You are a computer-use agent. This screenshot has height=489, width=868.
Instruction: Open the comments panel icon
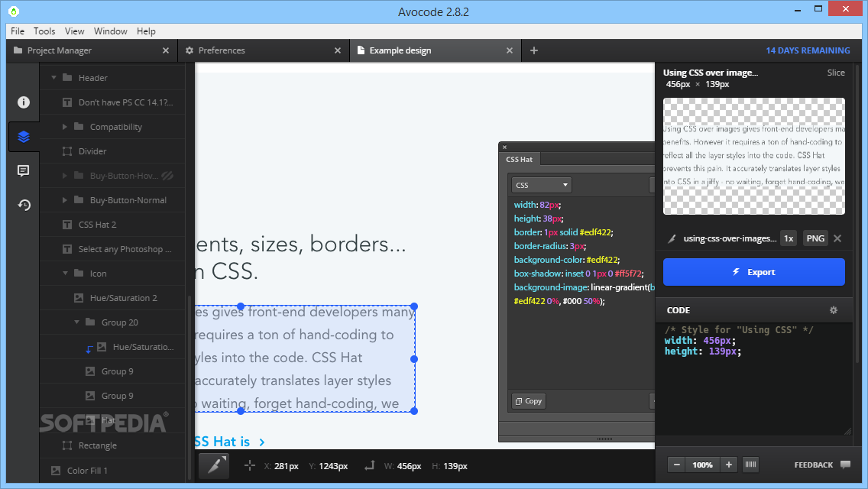coord(23,170)
